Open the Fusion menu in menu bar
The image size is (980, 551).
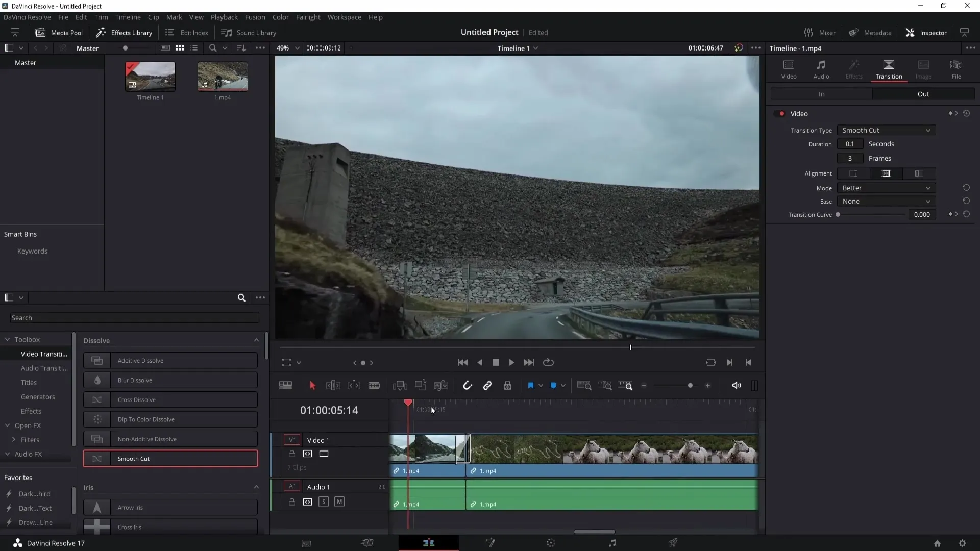click(254, 17)
